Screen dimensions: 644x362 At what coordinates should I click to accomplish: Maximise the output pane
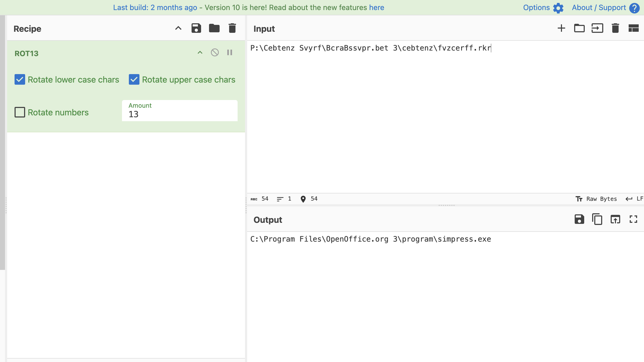point(633,219)
